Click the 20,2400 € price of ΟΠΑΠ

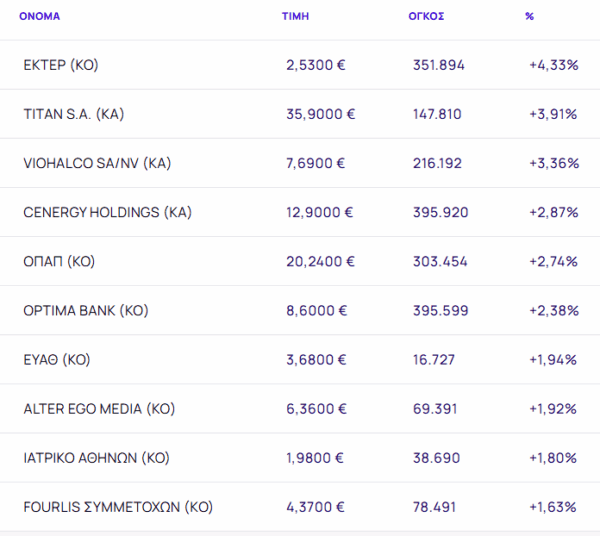[320, 261]
